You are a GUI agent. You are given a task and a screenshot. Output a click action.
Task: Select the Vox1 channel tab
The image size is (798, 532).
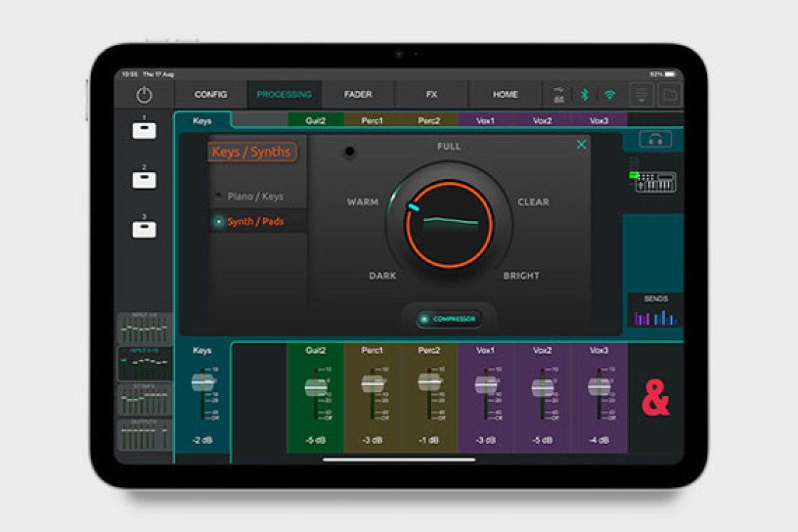click(x=485, y=121)
